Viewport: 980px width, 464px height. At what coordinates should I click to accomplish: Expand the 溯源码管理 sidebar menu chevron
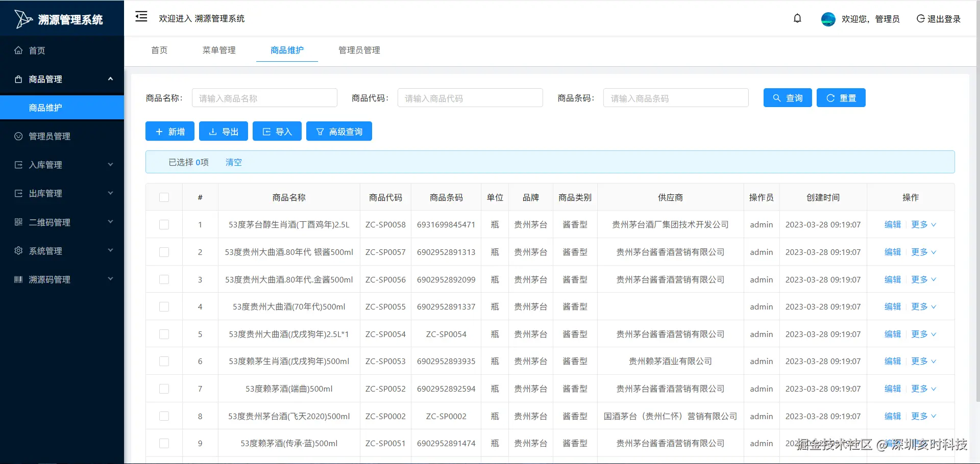110,278
